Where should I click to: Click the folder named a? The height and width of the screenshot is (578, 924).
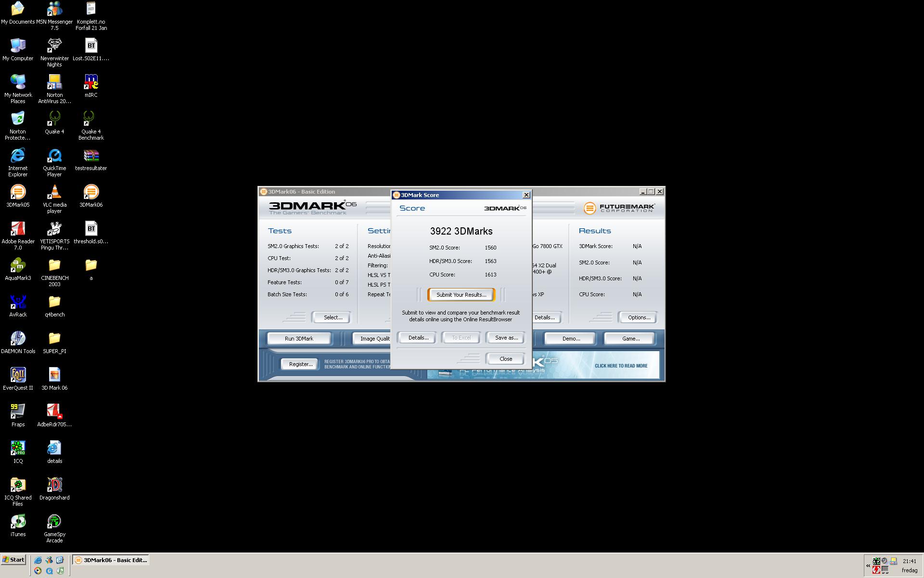tap(91, 269)
